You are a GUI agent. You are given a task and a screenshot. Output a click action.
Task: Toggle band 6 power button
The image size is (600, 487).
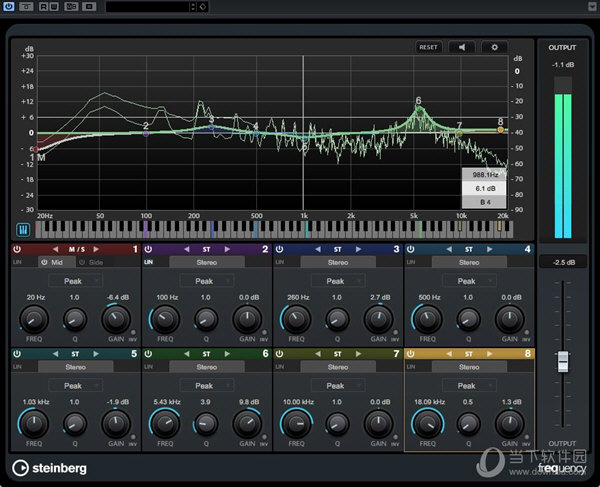148,354
